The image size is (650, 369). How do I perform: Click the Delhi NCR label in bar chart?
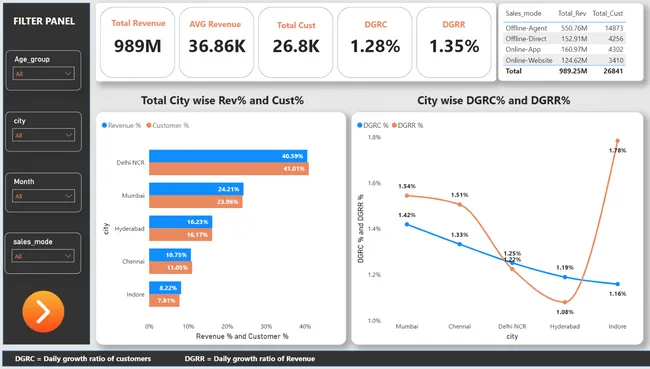point(131,163)
